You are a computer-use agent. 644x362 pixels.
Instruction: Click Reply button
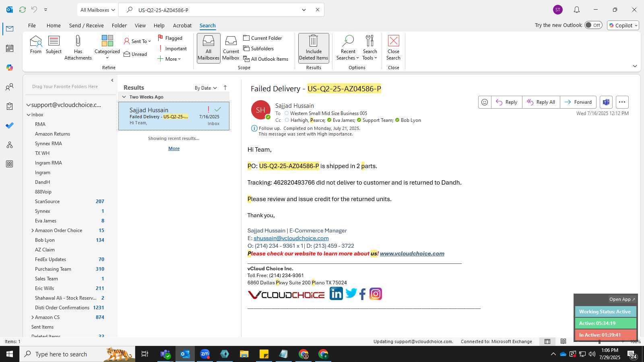(x=507, y=102)
